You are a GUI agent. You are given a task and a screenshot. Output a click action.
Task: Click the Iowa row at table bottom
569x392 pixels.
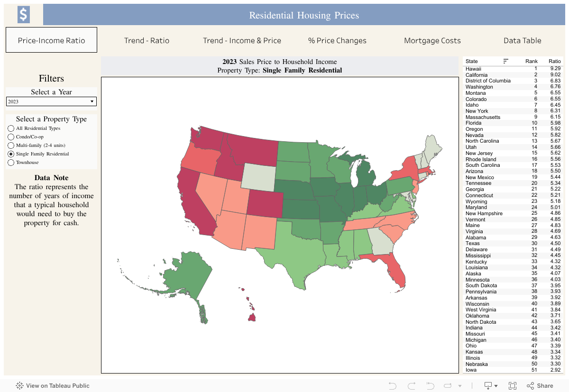514,370
